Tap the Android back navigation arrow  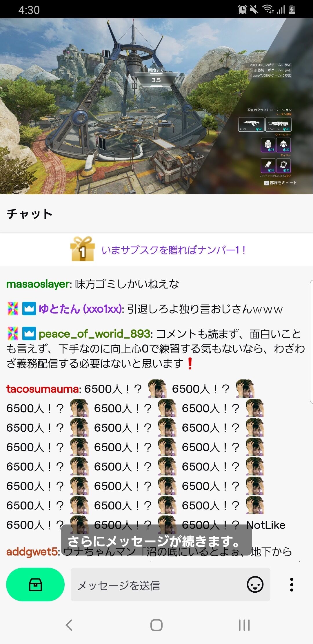(x=69, y=625)
